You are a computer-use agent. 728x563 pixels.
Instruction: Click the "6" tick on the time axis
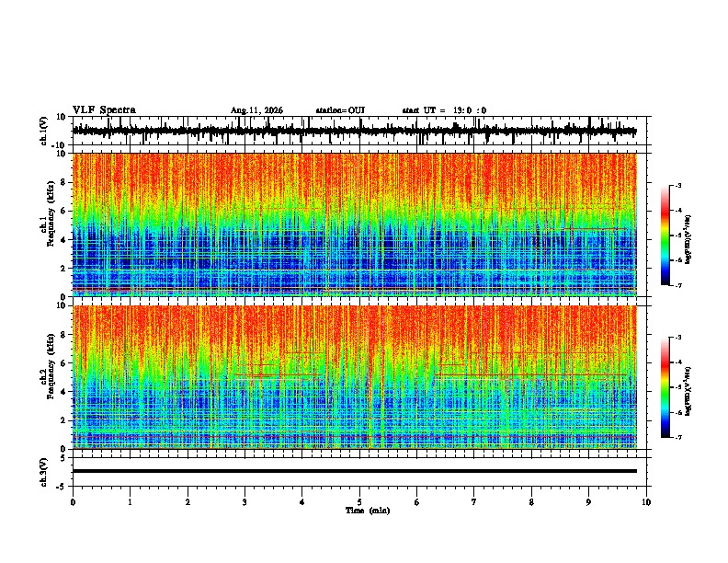[417, 502]
